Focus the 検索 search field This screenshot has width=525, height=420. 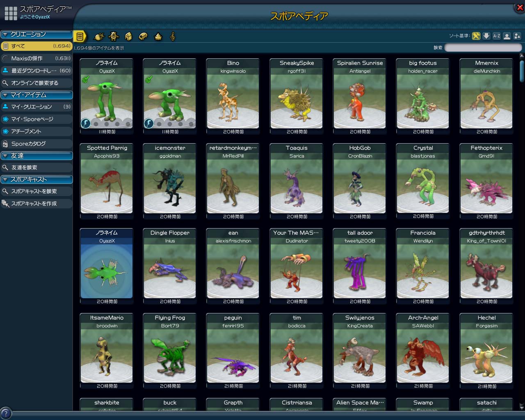[483, 48]
